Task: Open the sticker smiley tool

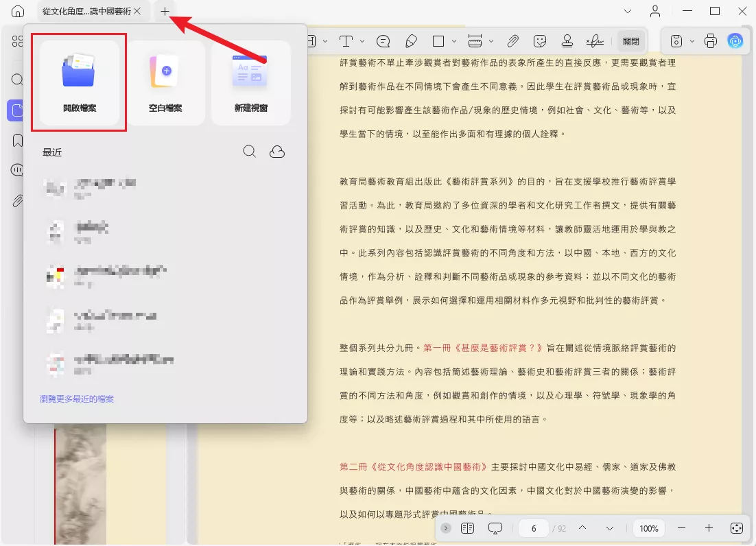Action: [540, 41]
